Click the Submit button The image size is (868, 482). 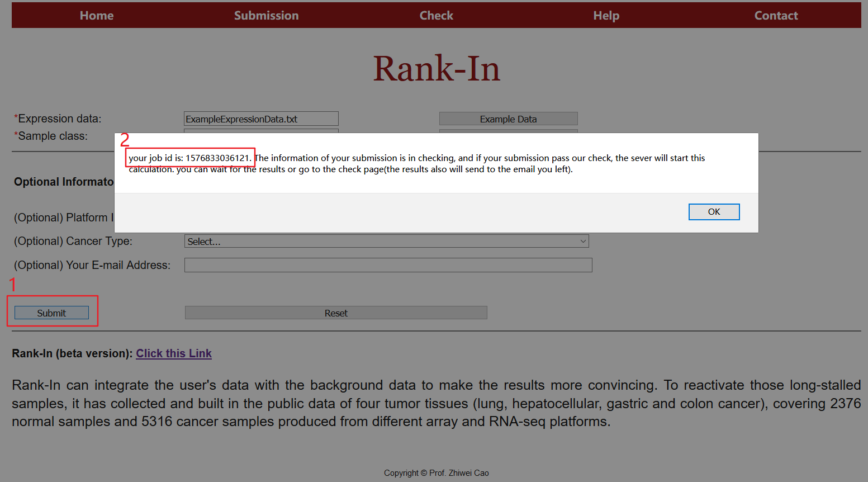tap(51, 313)
